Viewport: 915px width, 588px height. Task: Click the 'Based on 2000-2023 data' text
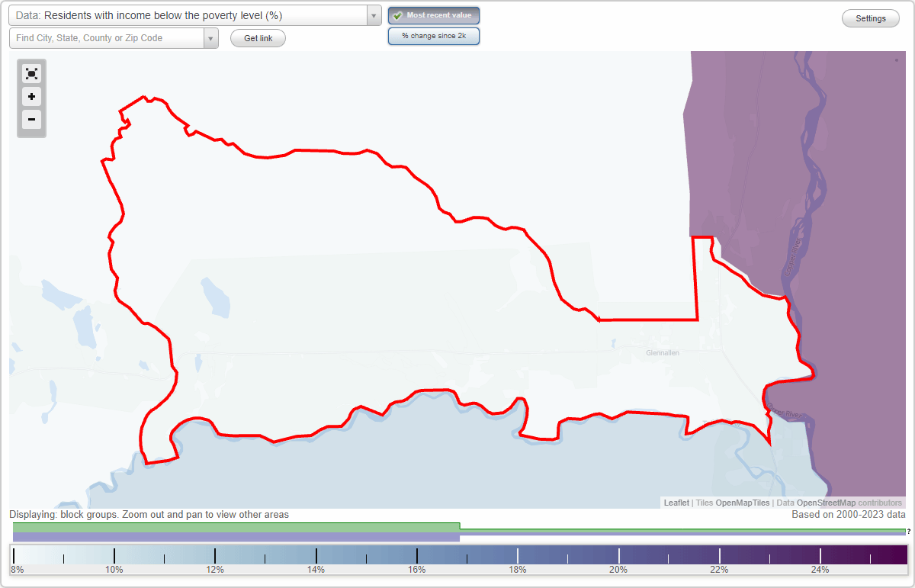click(849, 515)
